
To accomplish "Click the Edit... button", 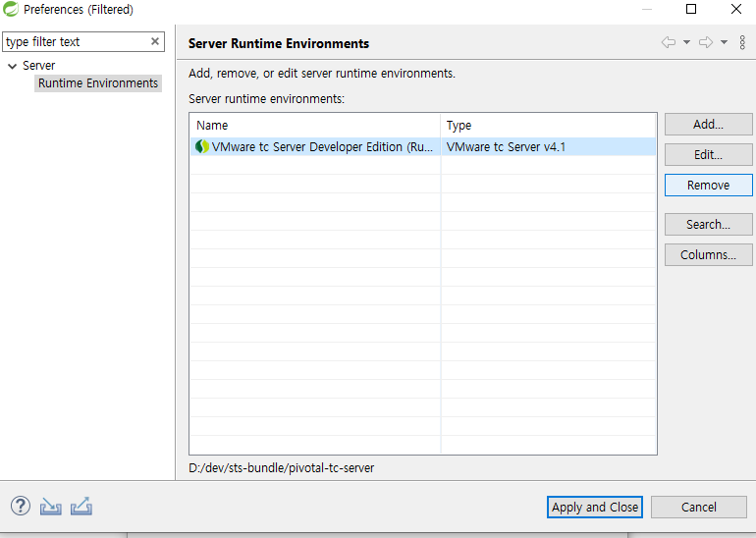I will (x=708, y=155).
